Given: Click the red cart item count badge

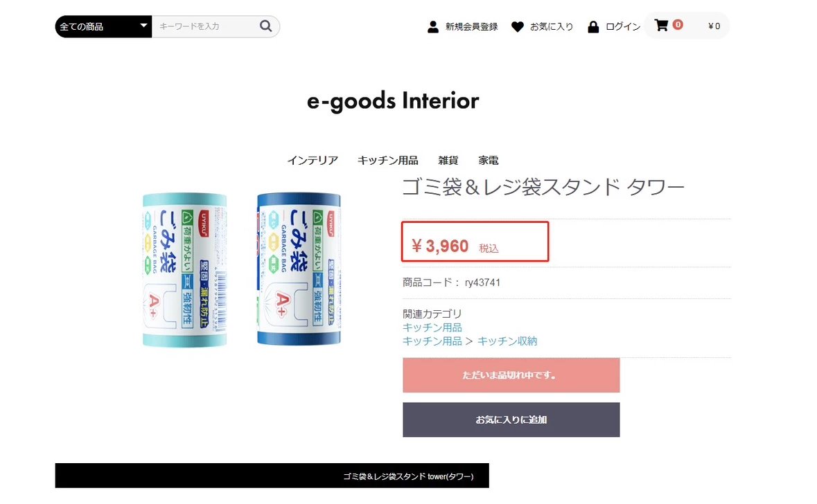Looking at the screenshot, I should tap(678, 25).
